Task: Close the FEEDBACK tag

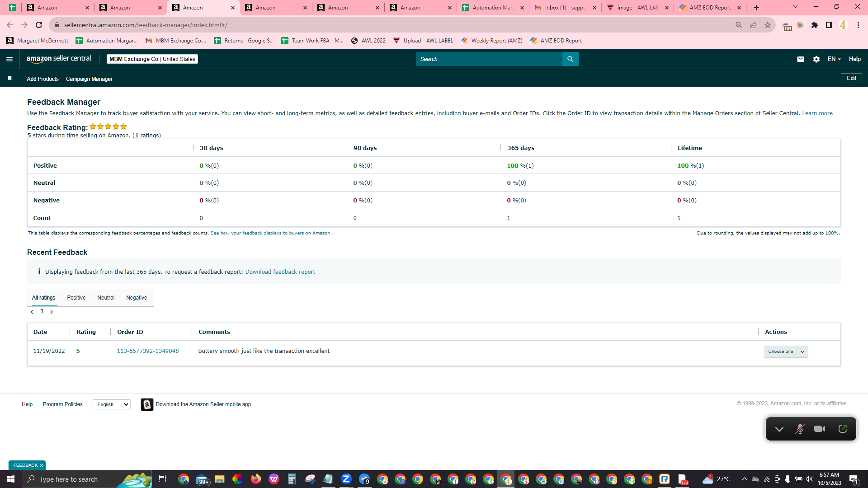Action: [42, 465]
